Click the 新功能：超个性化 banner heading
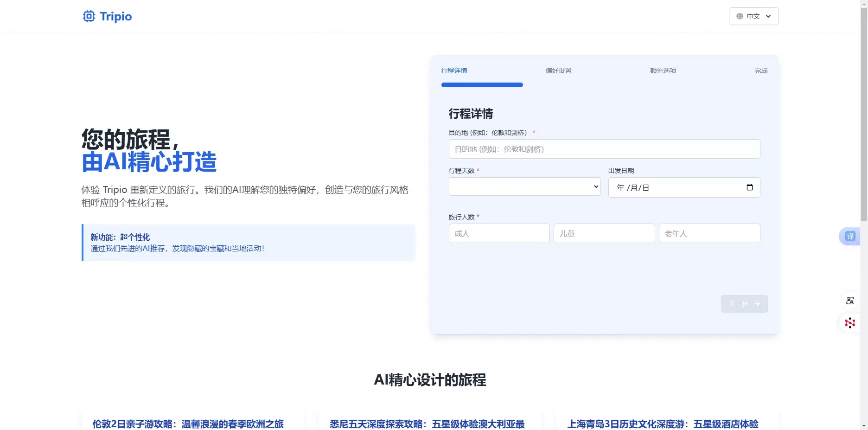This screenshot has width=868, height=430. pyautogui.click(x=120, y=237)
